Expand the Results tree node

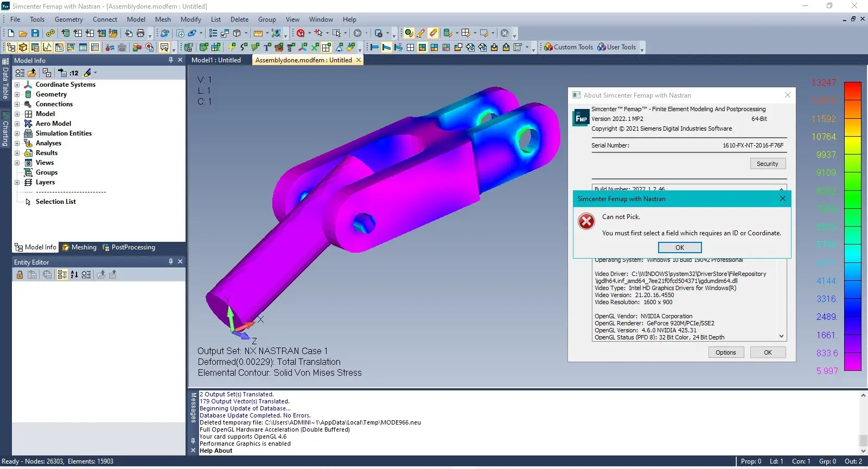point(17,153)
